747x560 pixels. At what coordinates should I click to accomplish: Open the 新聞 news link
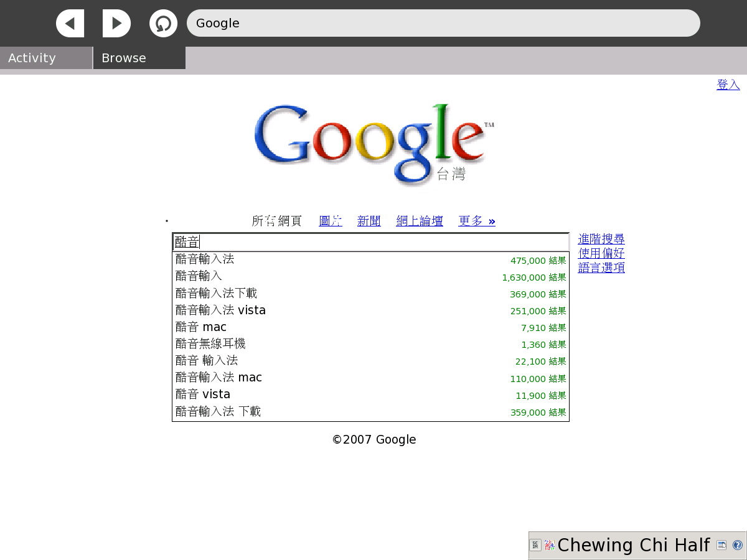pyautogui.click(x=369, y=221)
